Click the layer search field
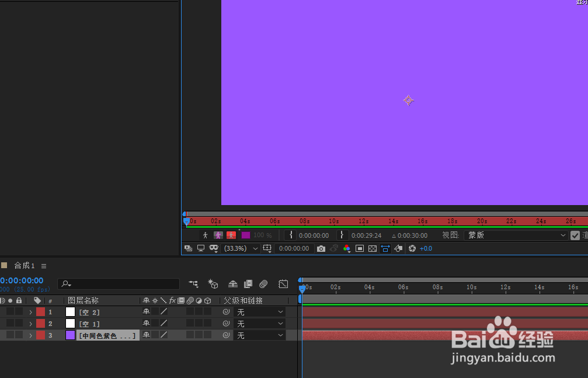This screenshot has height=378, width=588. (x=119, y=284)
